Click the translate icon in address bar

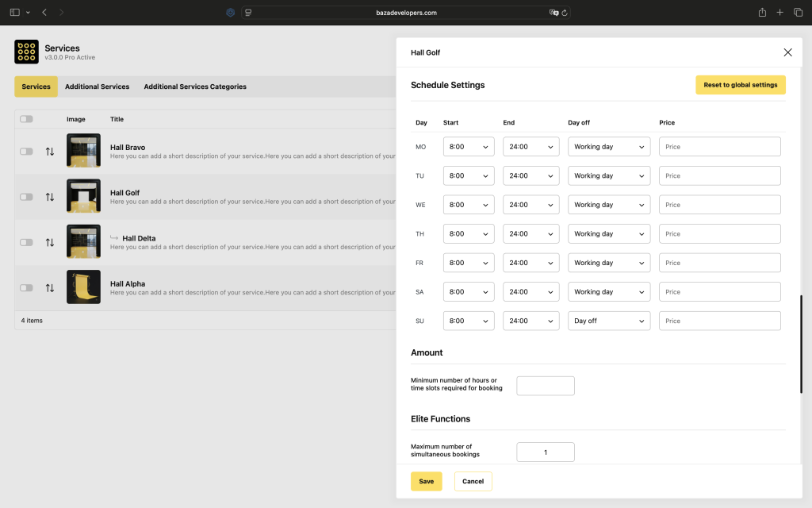(553, 13)
